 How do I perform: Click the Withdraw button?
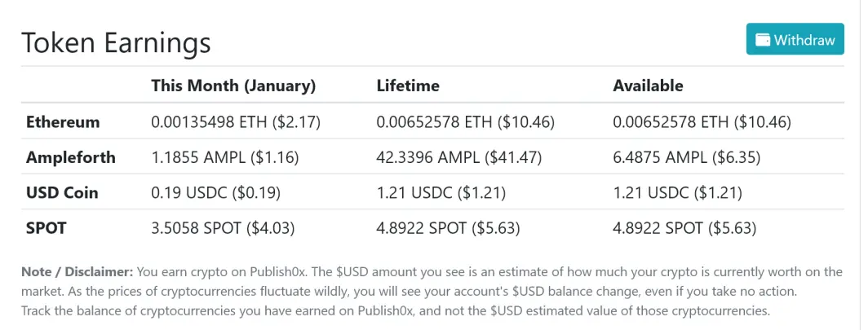(x=795, y=39)
